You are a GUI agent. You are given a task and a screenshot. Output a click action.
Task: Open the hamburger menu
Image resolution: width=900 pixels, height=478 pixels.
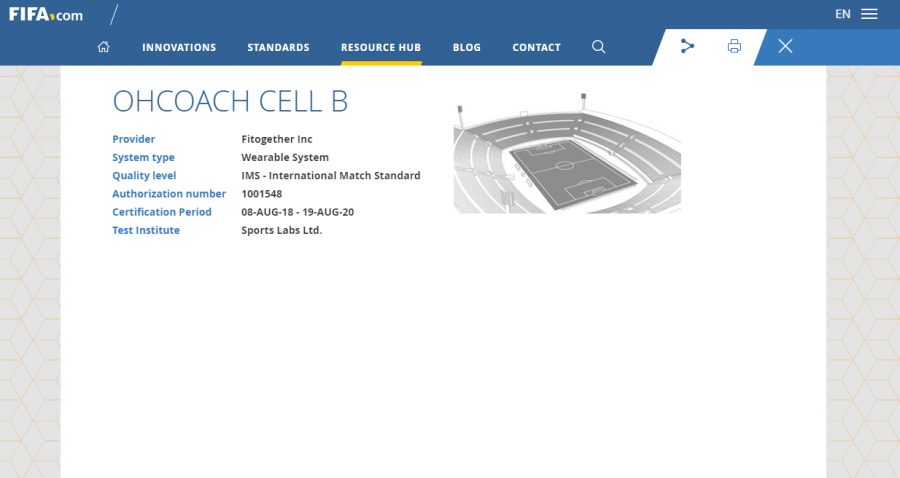[x=869, y=14]
